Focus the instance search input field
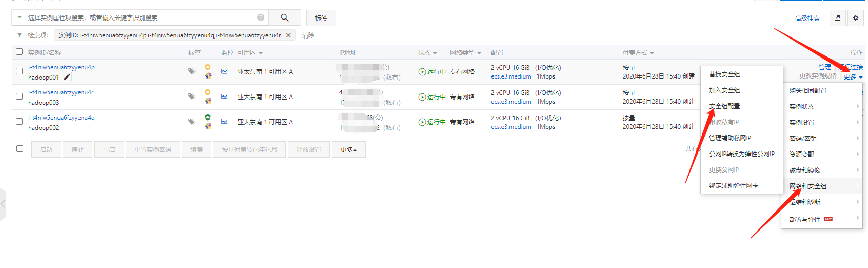This screenshot has height=268, width=868. coord(139,18)
